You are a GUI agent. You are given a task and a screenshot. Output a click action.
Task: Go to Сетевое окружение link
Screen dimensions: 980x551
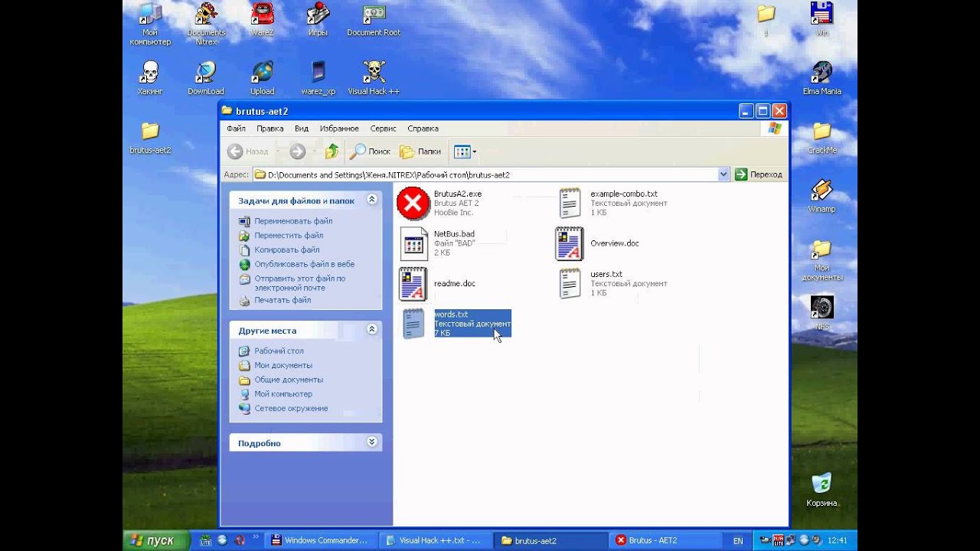click(x=291, y=409)
